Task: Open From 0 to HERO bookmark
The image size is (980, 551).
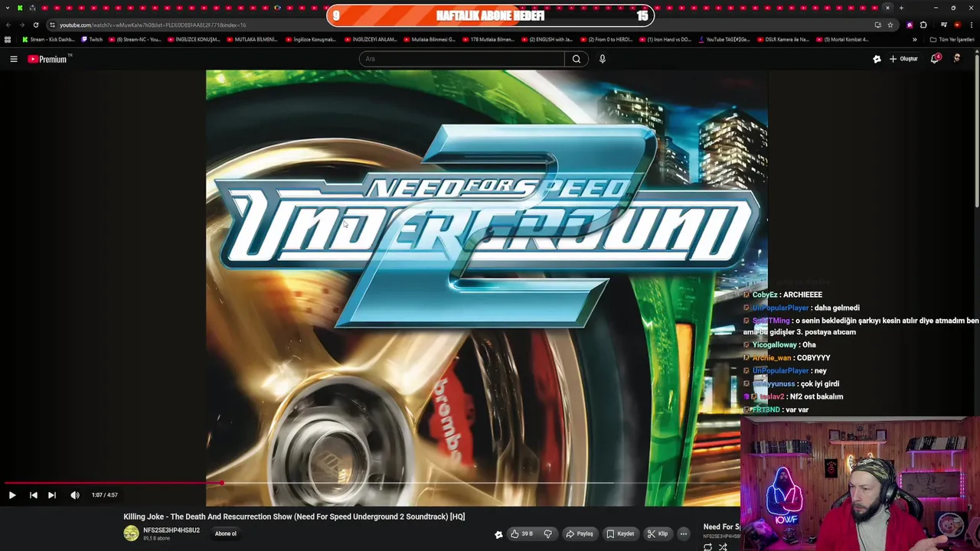Action: point(606,39)
